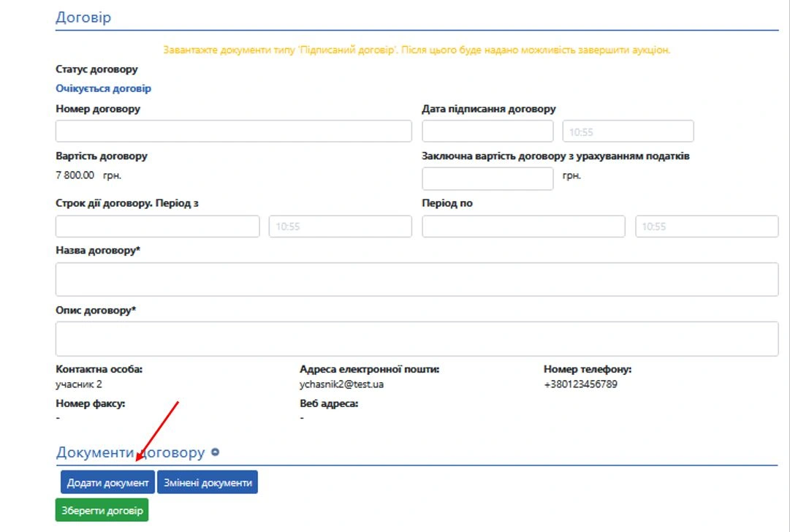Click the yellow Завантажте документи notice
Viewport: 790px width, 532px height.
pyautogui.click(x=417, y=50)
